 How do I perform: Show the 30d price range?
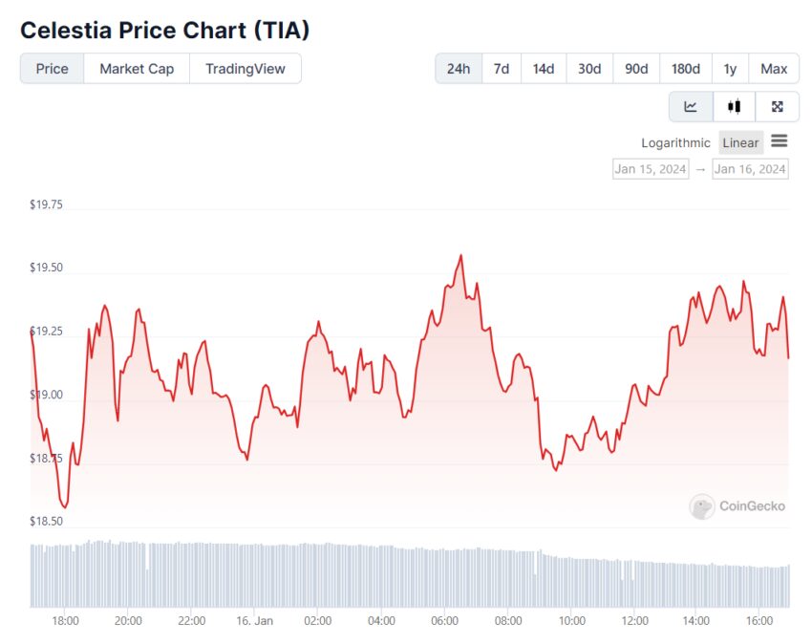point(589,69)
